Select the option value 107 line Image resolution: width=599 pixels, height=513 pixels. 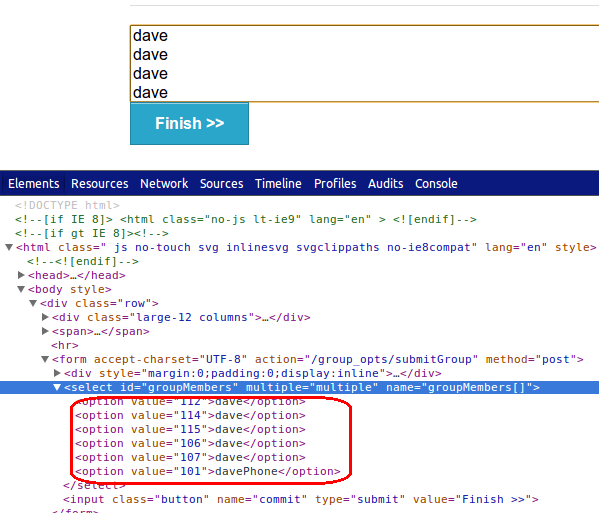(x=190, y=457)
